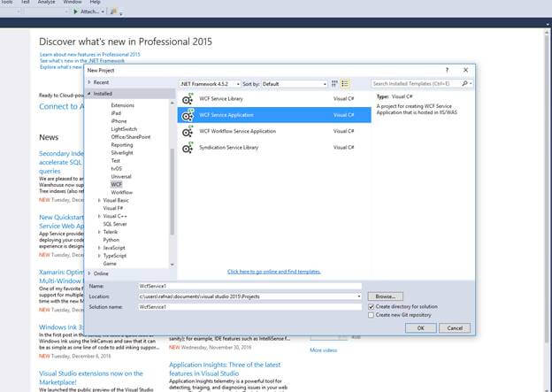
Task: Close the New Project dialog
Action: [x=465, y=70]
